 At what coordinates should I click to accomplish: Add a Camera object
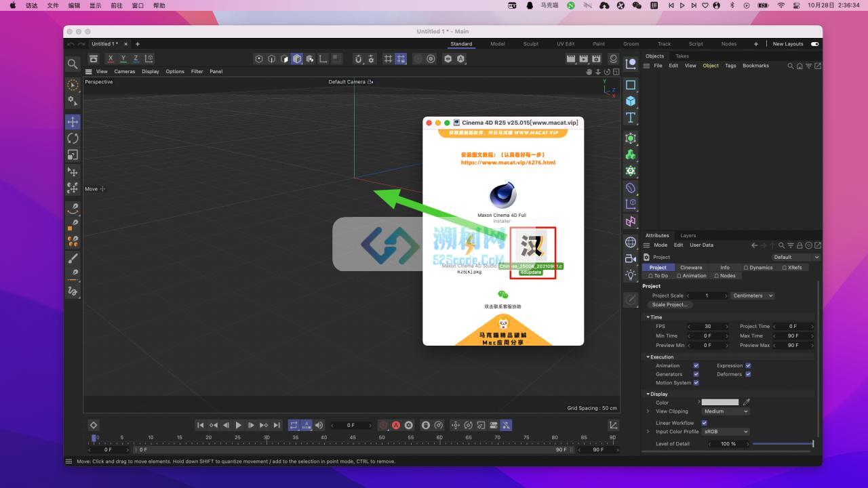[x=631, y=258]
